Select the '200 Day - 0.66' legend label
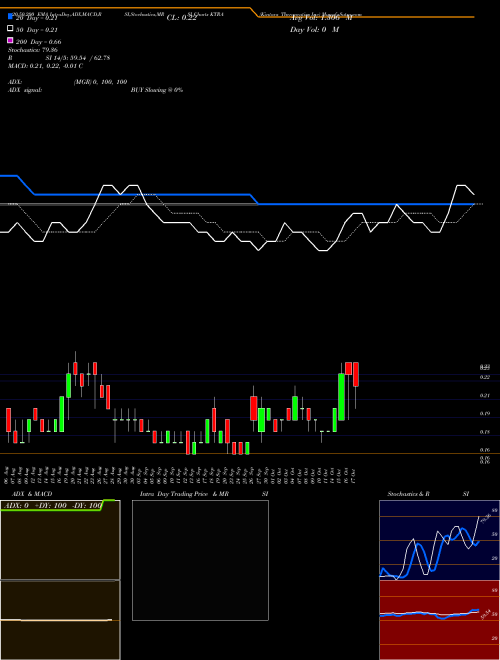The height and width of the screenshot is (660, 500). point(38,42)
